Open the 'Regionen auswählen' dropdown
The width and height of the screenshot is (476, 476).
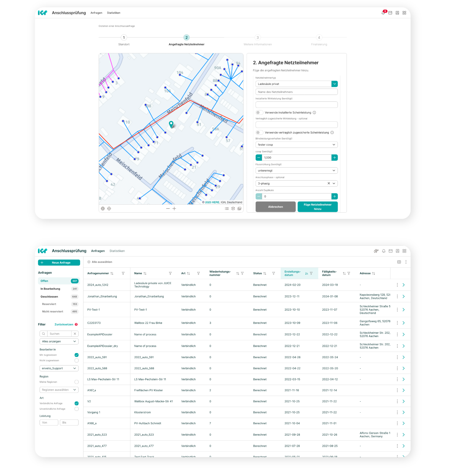[x=59, y=390]
